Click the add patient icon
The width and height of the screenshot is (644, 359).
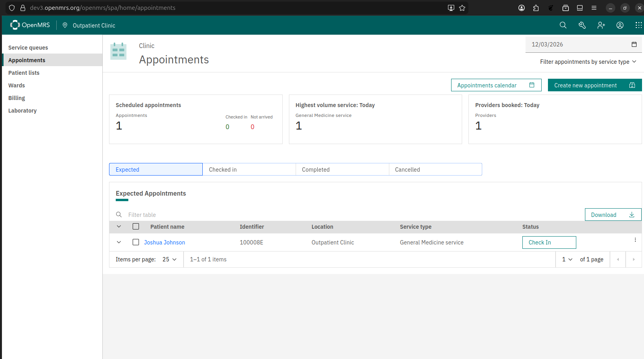point(601,25)
